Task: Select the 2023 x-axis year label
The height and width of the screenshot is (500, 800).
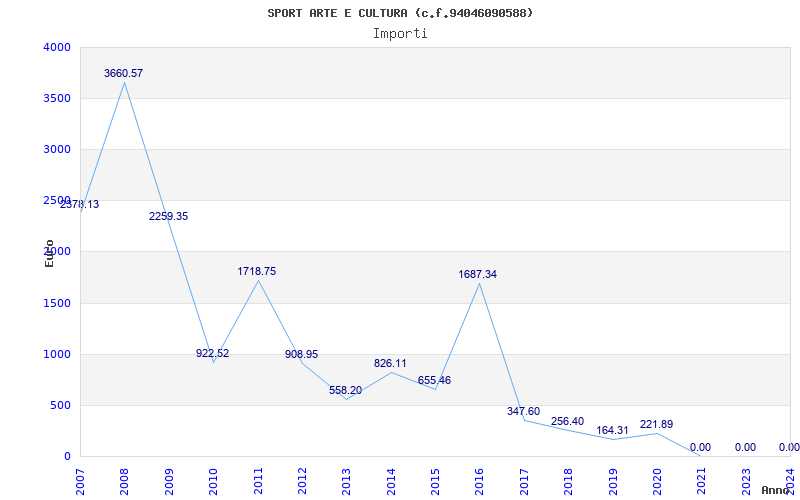Action: click(x=746, y=481)
